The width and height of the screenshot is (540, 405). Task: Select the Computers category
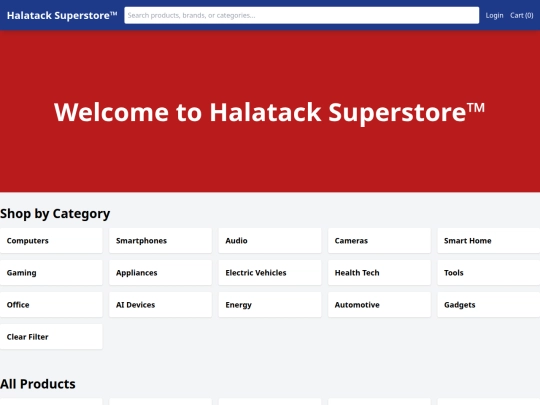click(x=51, y=240)
